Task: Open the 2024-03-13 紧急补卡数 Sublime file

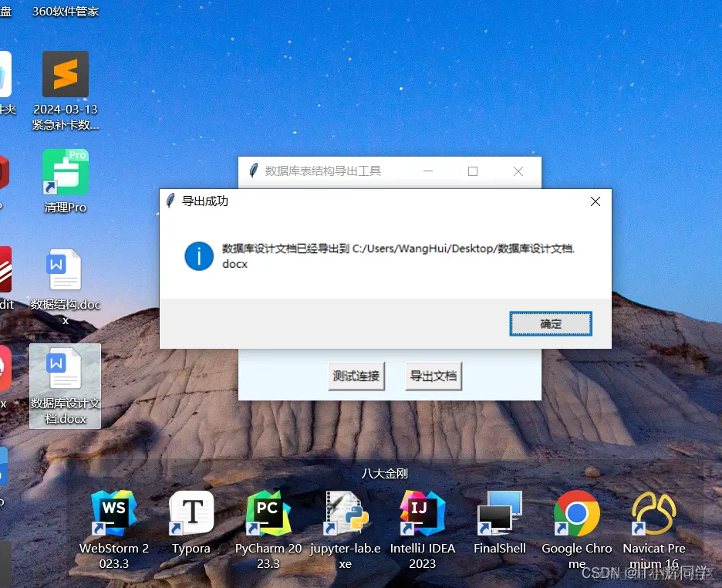Action: point(65,74)
